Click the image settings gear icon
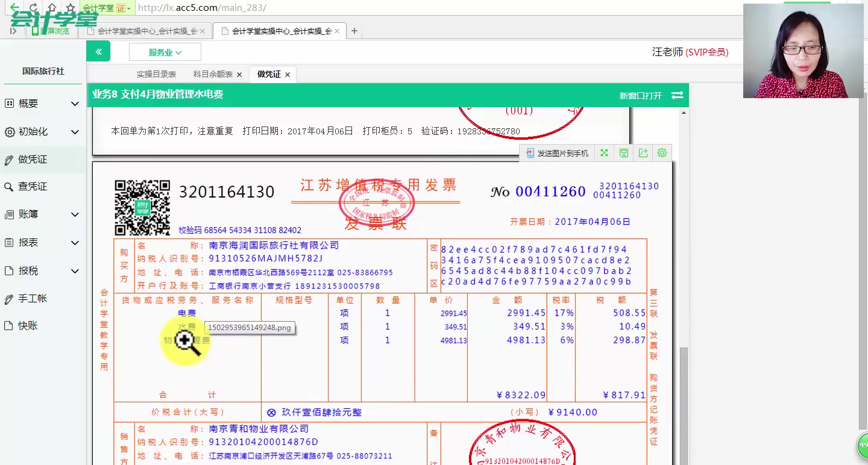This screenshot has height=465, width=868. point(662,153)
